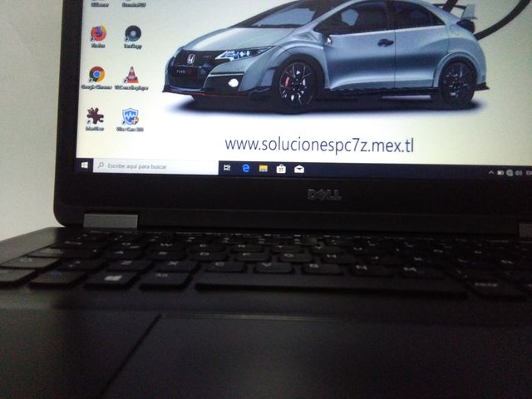Click the taskbar search box
532x399 pixels.
tap(155, 166)
